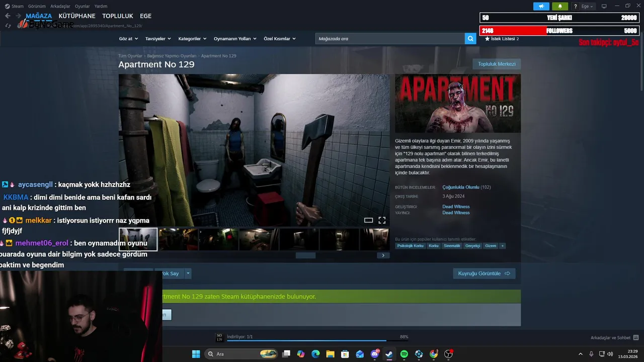Image resolution: width=644 pixels, height=362 pixels.
Task: Select the highlighted bathroom screenshot thumbnail
Action: [x=138, y=239]
